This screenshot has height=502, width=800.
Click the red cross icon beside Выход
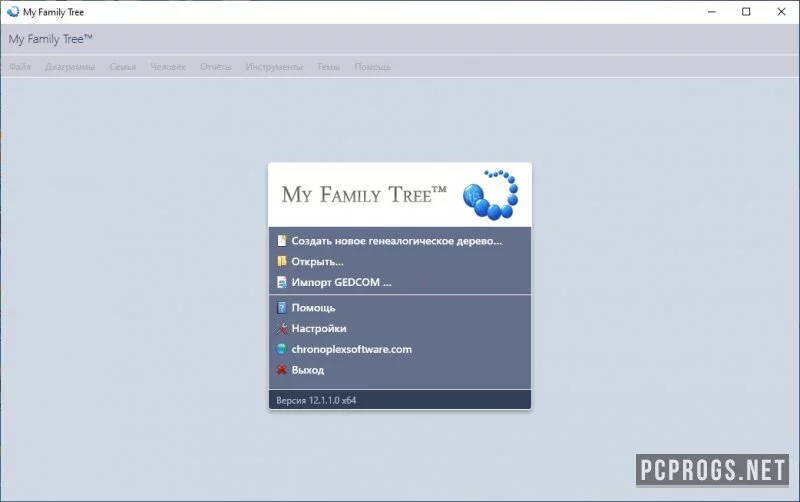pyautogui.click(x=282, y=370)
